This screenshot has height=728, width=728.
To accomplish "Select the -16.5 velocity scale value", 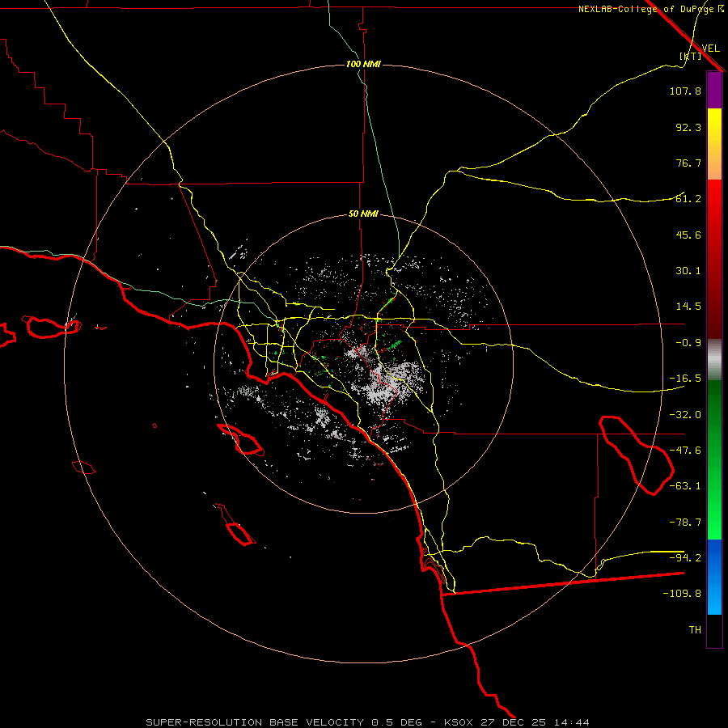I will coord(685,379).
